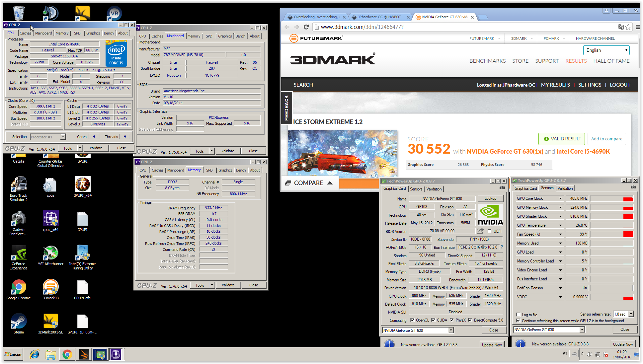Open the GPU Core Clock sensor dropdown
The height and width of the screenshot is (364, 643).
pos(560,198)
